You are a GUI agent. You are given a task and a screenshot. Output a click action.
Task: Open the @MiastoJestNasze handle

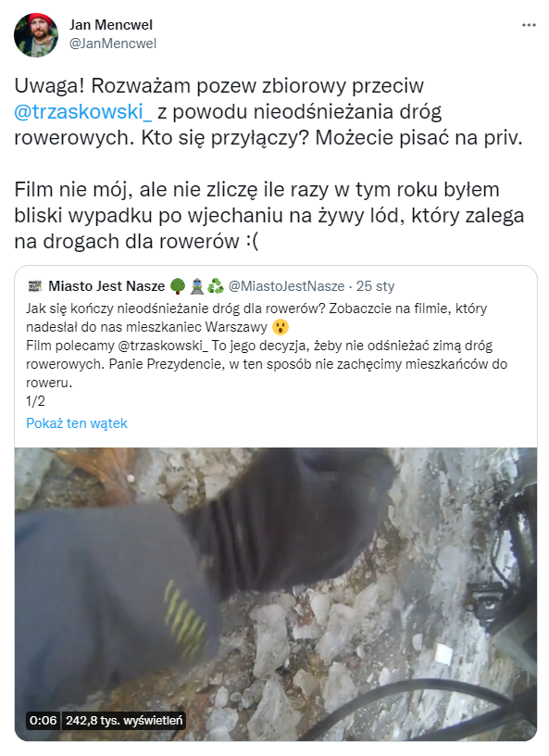point(286,286)
